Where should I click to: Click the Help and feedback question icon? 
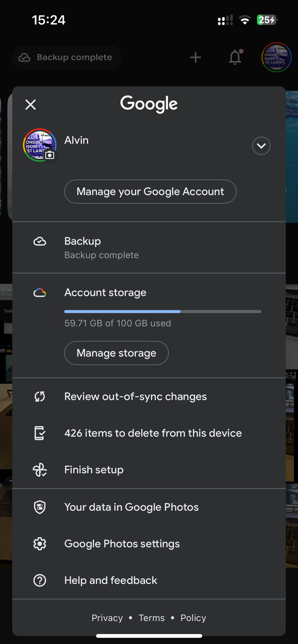[x=40, y=580]
